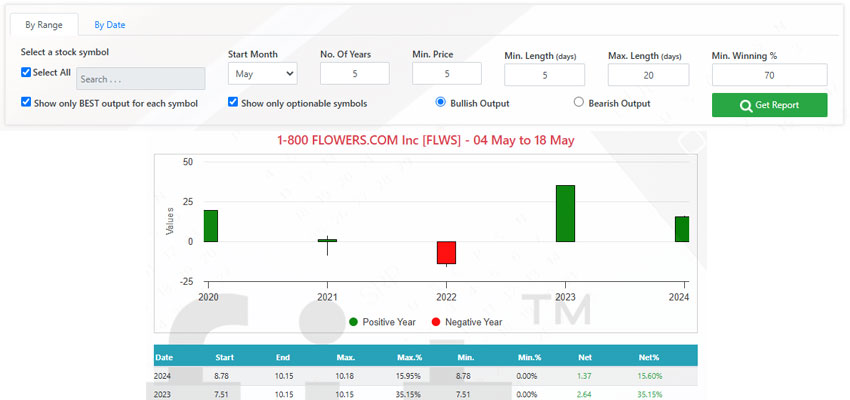This screenshot has width=850, height=400.
Task: Click the 10.18 Max. value
Action: pos(344,376)
